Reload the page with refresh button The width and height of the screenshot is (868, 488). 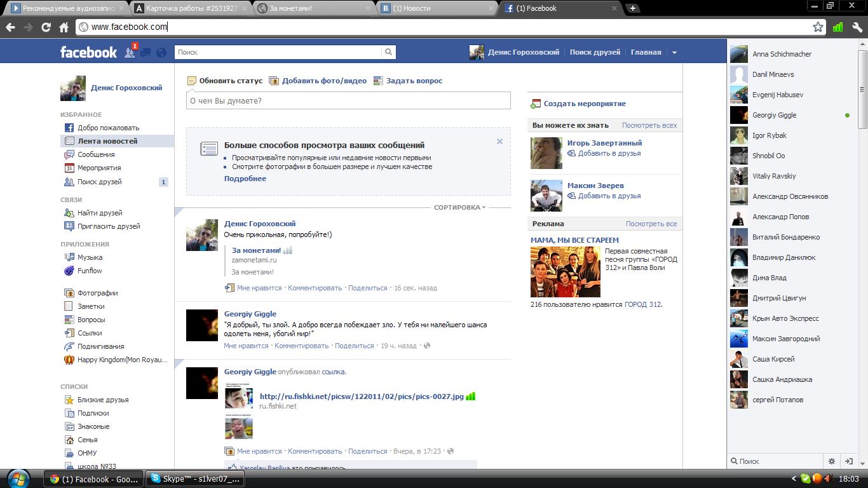coord(46,27)
